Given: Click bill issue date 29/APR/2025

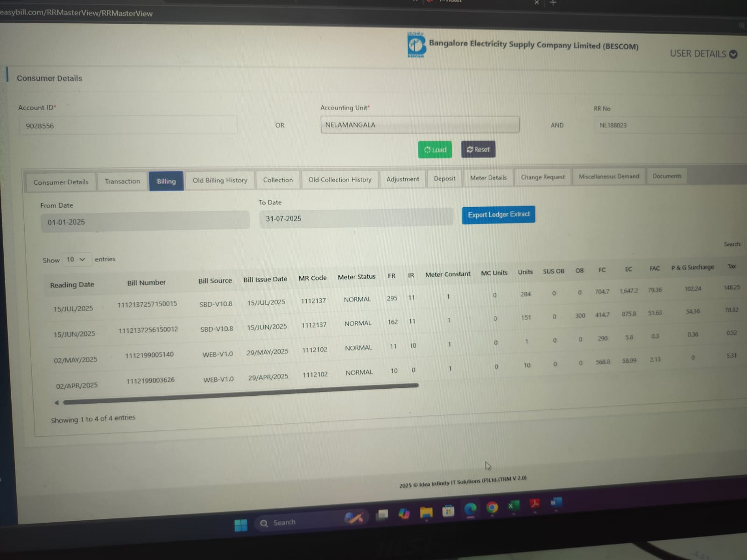Looking at the screenshot, I should [268, 377].
